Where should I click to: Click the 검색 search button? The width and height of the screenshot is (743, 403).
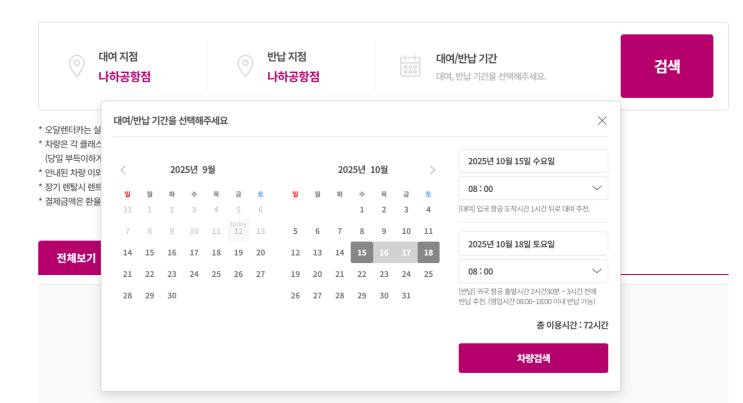click(x=667, y=66)
